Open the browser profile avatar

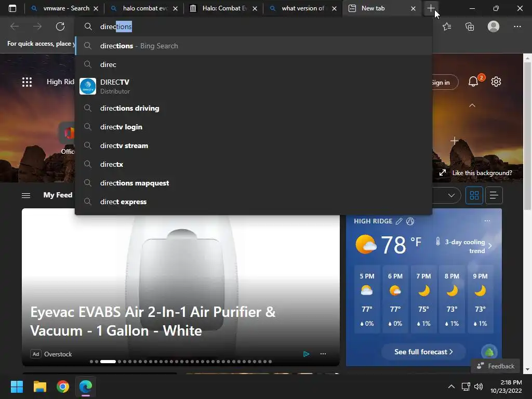click(x=494, y=26)
